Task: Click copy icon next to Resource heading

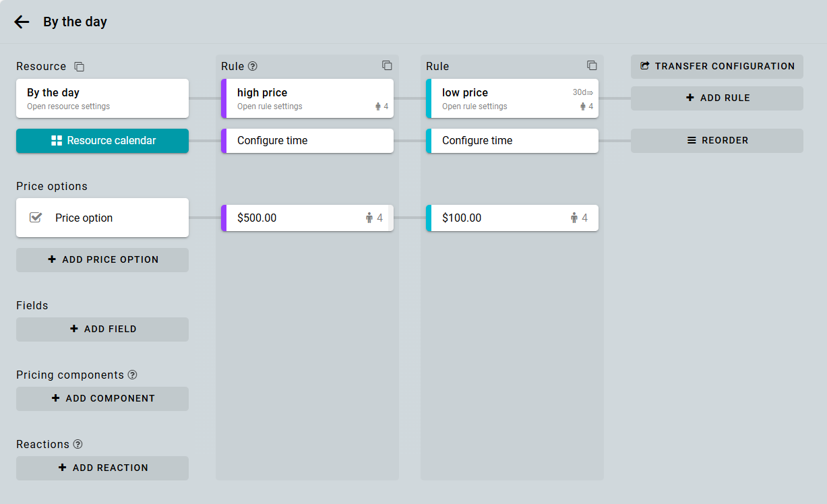Action: [x=80, y=67]
